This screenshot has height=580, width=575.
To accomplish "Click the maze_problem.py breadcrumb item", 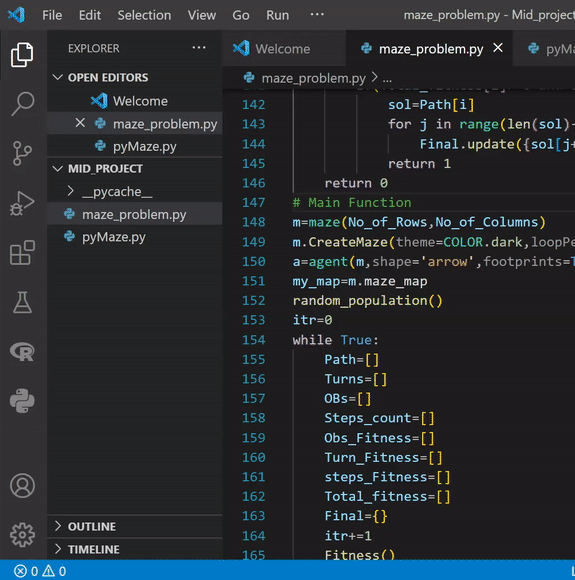I will tap(313, 78).
